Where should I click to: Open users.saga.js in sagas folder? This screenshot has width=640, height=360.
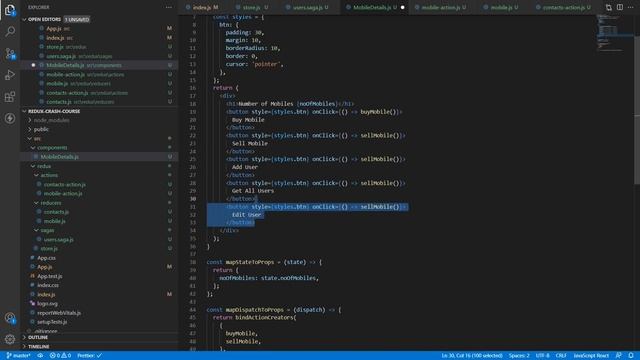[x=99, y=240]
